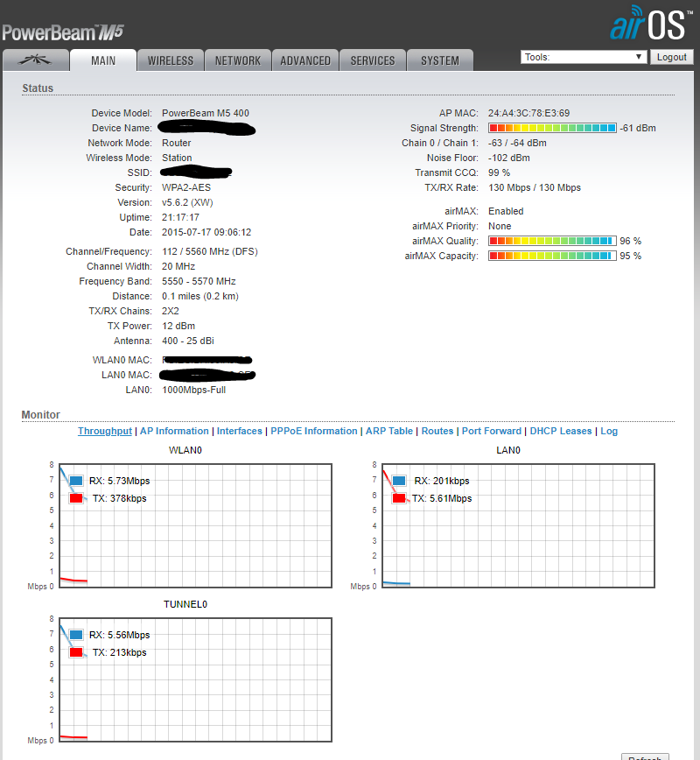Click the airMAX Quality indicator bar
700x760 pixels.
552,241
